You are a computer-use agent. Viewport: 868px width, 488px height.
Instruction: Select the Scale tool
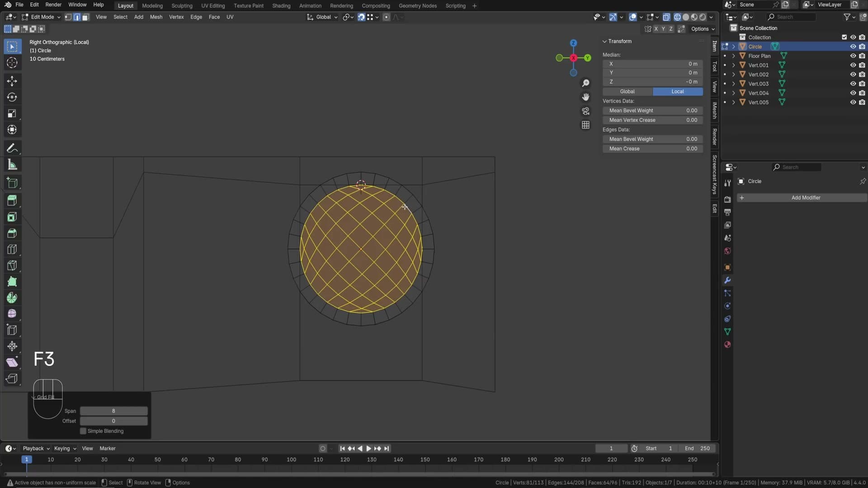point(12,113)
